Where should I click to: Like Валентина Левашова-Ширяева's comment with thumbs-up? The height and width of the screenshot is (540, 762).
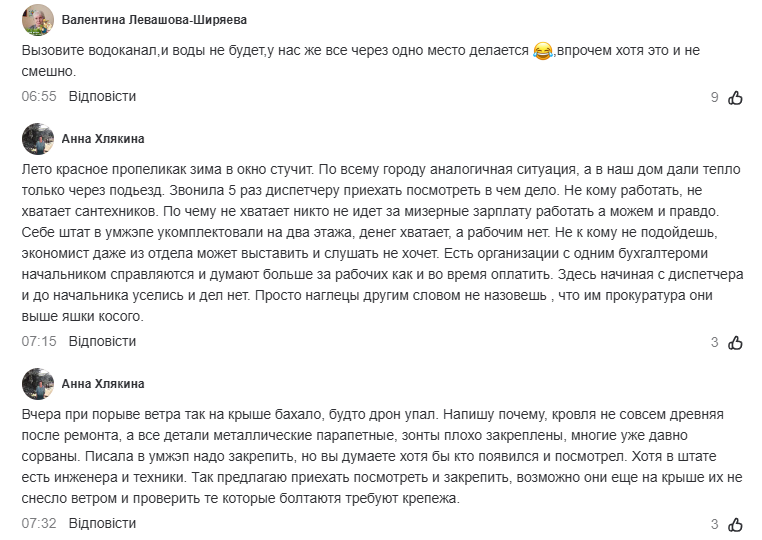coord(735,98)
